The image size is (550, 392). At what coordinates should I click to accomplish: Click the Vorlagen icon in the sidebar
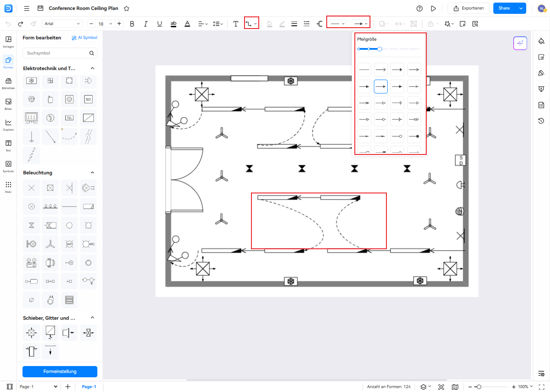coord(8,41)
